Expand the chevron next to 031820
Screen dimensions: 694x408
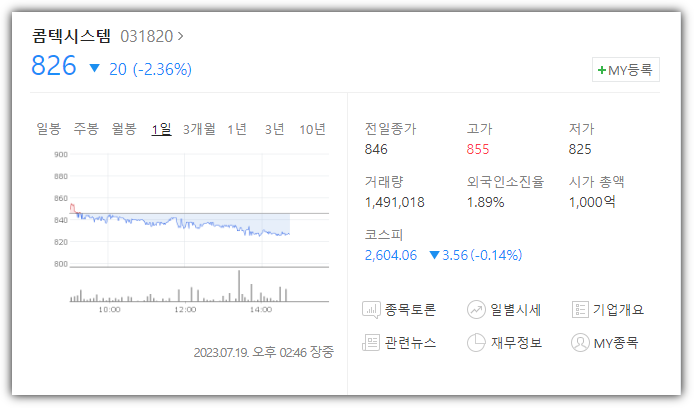(180, 36)
